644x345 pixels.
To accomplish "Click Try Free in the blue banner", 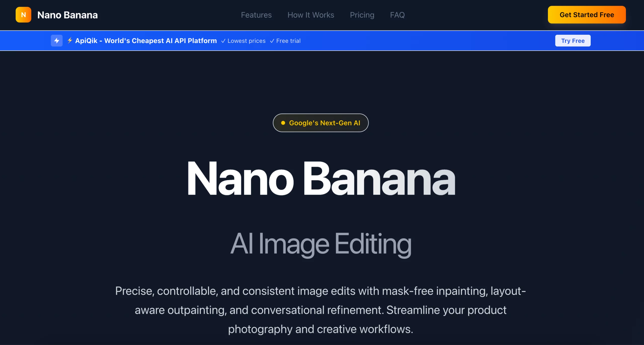I will pyautogui.click(x=573, y=41).
